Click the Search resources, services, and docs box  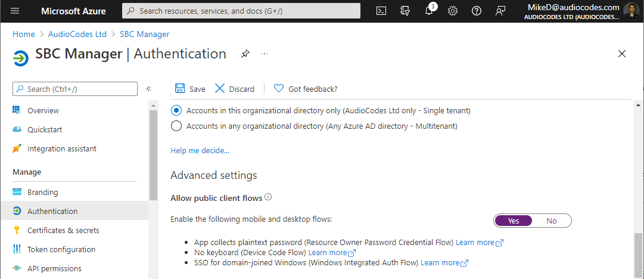[x=241, y=11]
